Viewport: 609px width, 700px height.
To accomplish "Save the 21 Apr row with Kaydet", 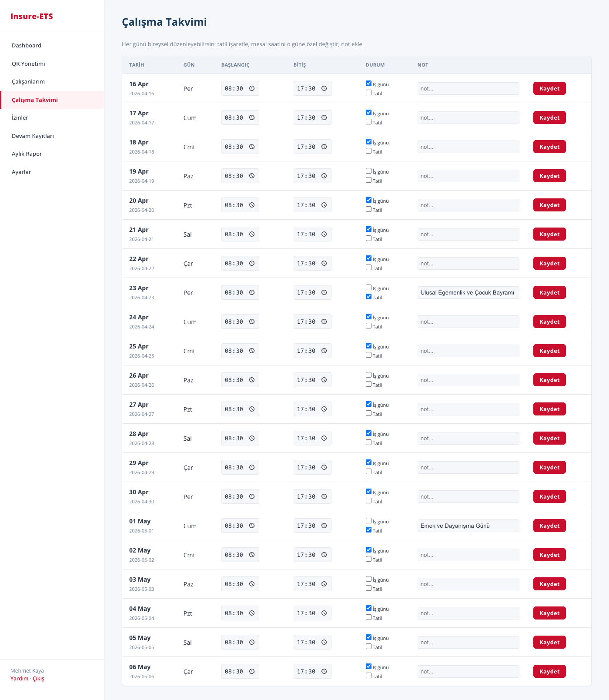I will coord(549,234).
